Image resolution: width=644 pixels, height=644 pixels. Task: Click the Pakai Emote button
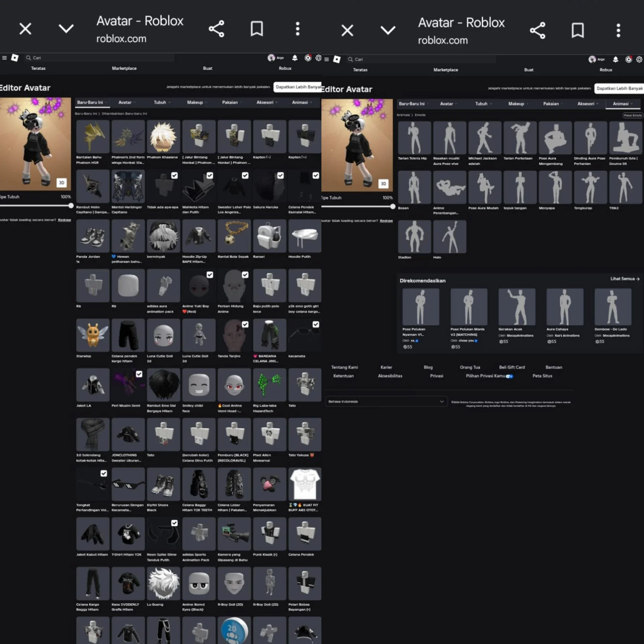tap(633, 115)
